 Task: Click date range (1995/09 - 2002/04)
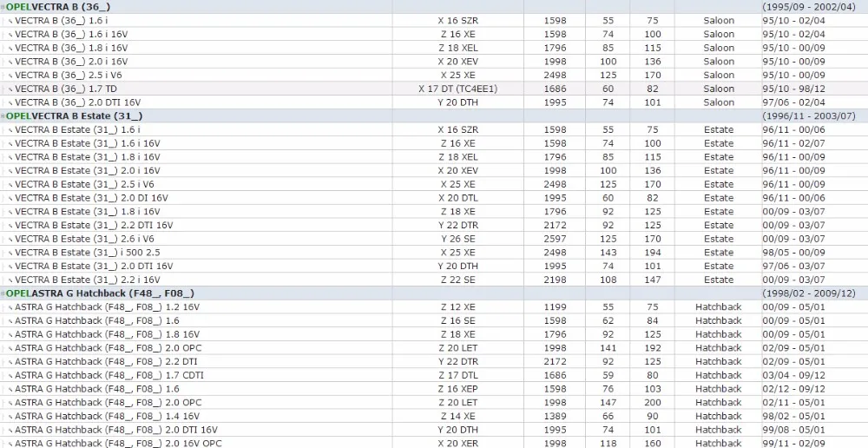809,7
